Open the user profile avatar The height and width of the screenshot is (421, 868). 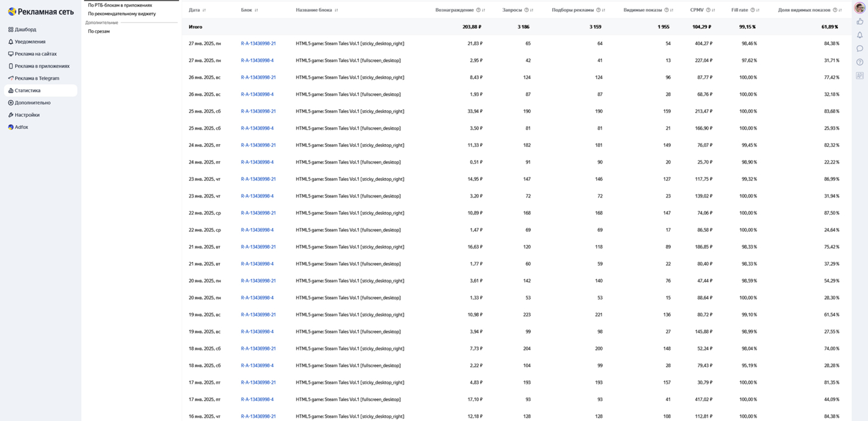pyautogui.click(x=859, y=8)
